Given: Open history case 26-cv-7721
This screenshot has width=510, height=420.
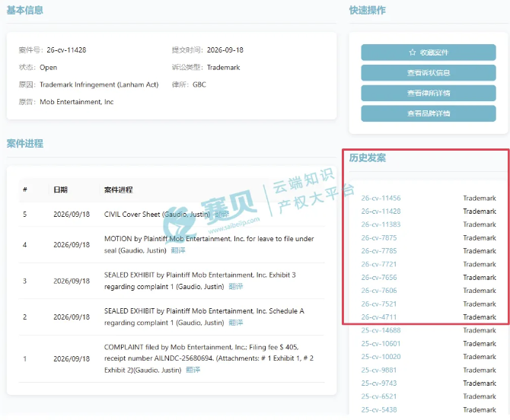Looking at the screenshot, I should [379, 264].
